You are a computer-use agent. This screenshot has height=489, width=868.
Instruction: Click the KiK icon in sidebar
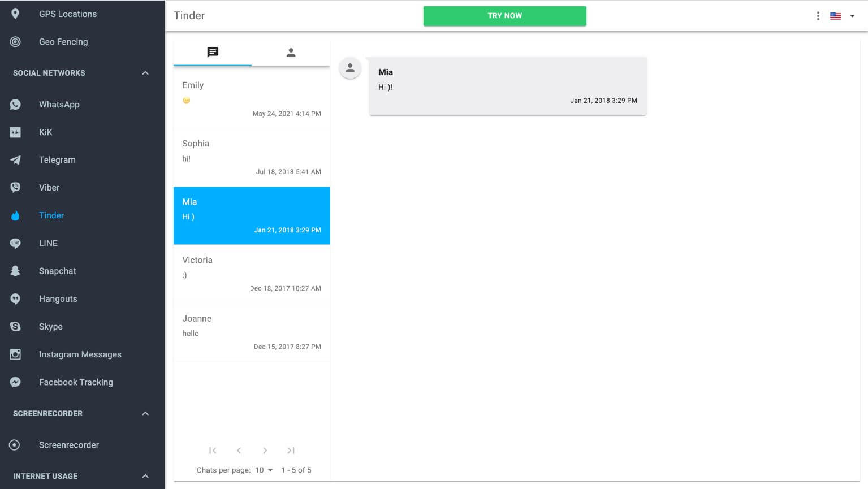click(15, 132)
